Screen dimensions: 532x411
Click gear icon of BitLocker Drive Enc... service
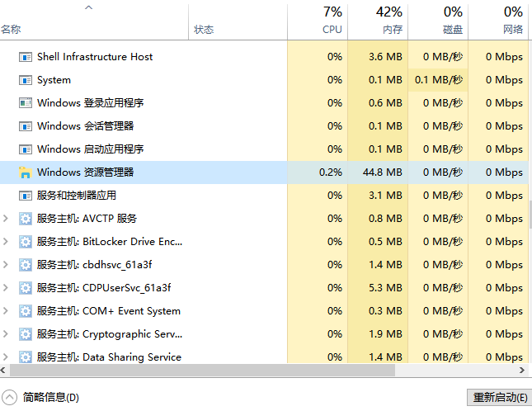tap(26, 242)
